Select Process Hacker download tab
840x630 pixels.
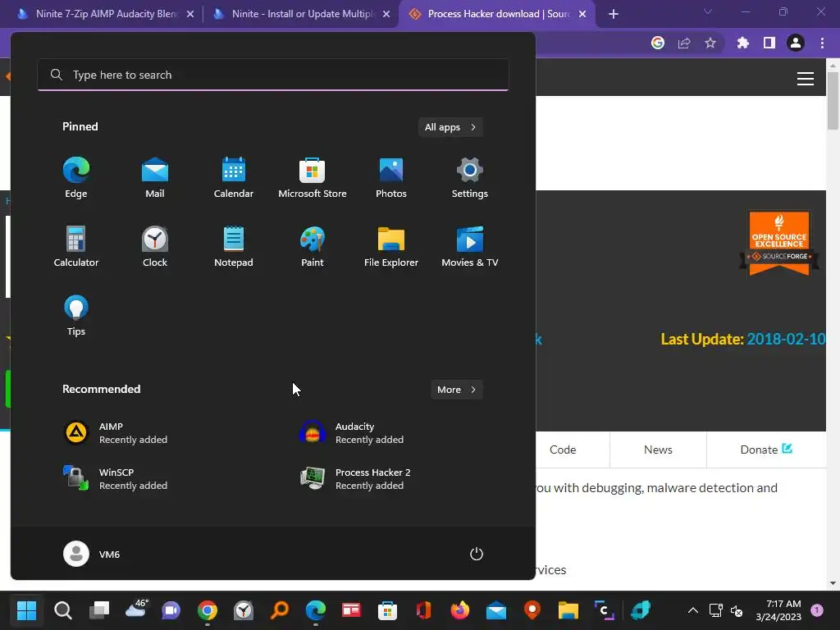pos(498,14)
